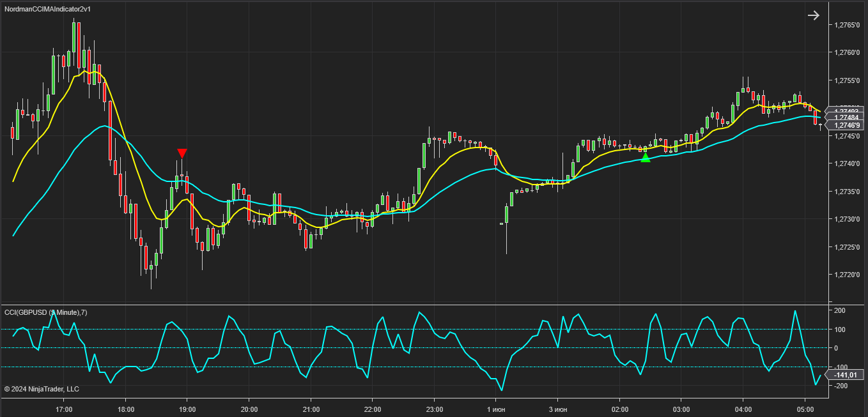Click the right-pointing arrow icon on chart

(x=813, y=15)
